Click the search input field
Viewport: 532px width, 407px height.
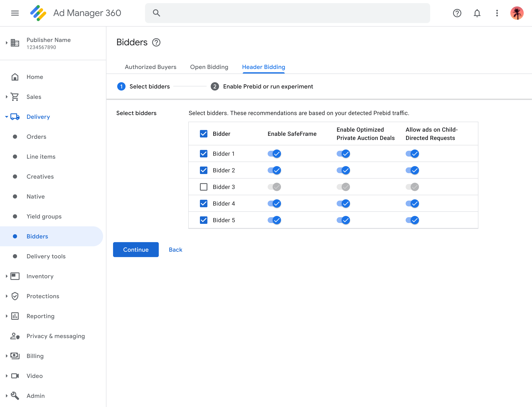(x=287, y=13)
